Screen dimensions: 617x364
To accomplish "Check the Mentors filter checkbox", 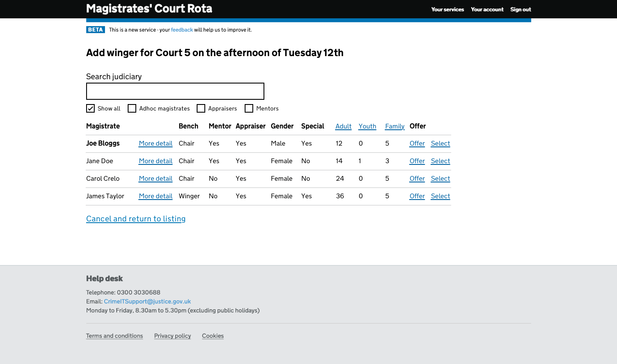I will 249,108.
